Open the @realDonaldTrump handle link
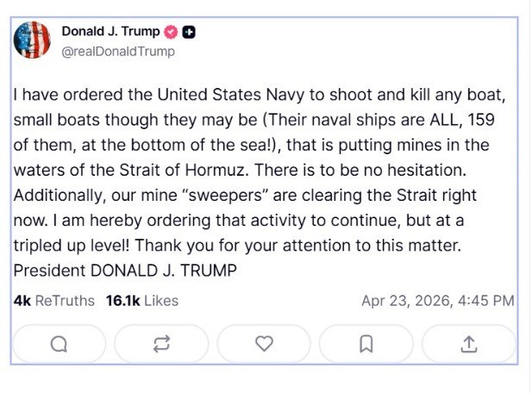 click(117, 51)
